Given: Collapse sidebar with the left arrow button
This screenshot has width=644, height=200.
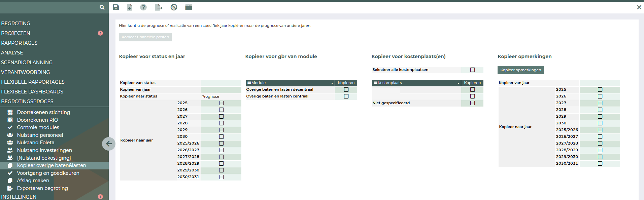Looking at the screenshot, I should point(109,144).
